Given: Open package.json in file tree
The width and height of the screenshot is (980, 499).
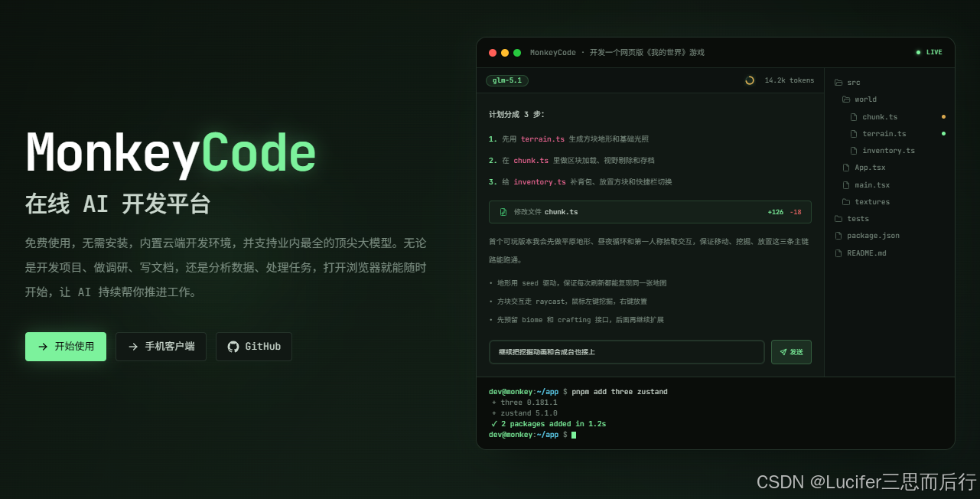Looking at the screenshot, I should (x=873, y=236).
